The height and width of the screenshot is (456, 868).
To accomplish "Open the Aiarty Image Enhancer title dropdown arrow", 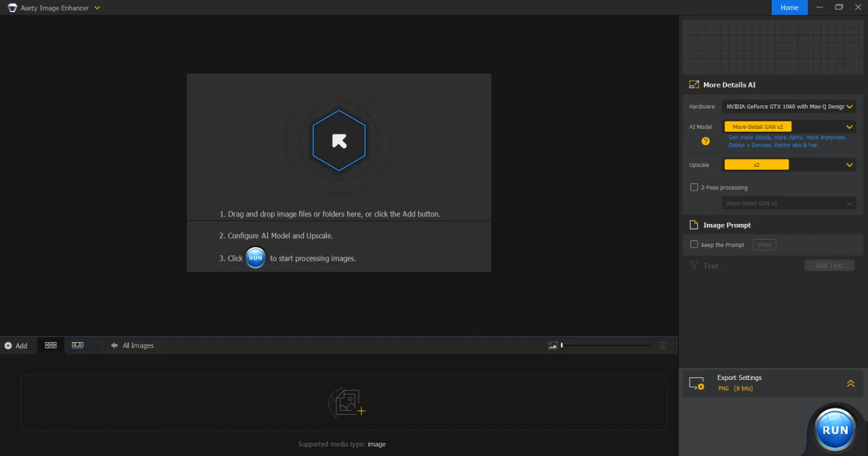I will [97, 7].
